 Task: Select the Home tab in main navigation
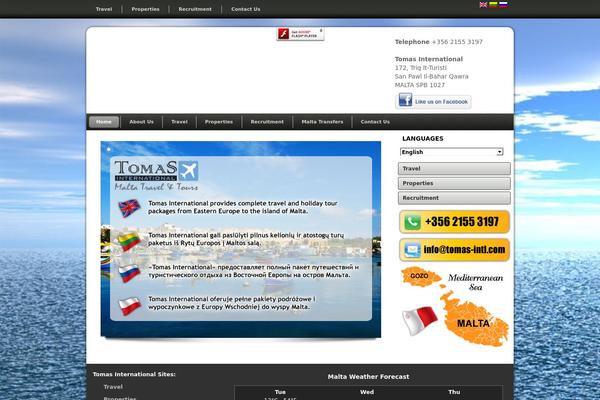tap(104, 122)
